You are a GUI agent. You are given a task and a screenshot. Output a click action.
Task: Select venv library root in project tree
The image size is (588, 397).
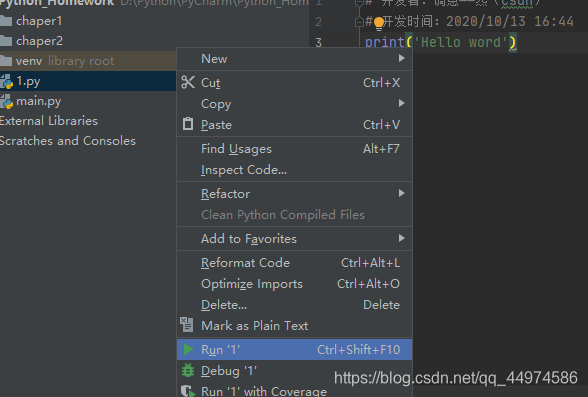click(88, 61)
